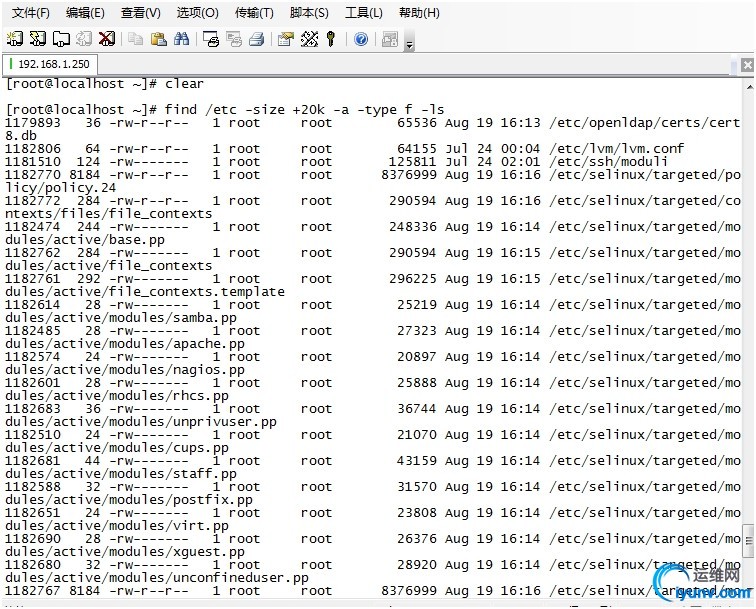The width and height of the screenshot is (756, 609).
Task: Open the 文件(F) menu
Action: click(30, 13)
